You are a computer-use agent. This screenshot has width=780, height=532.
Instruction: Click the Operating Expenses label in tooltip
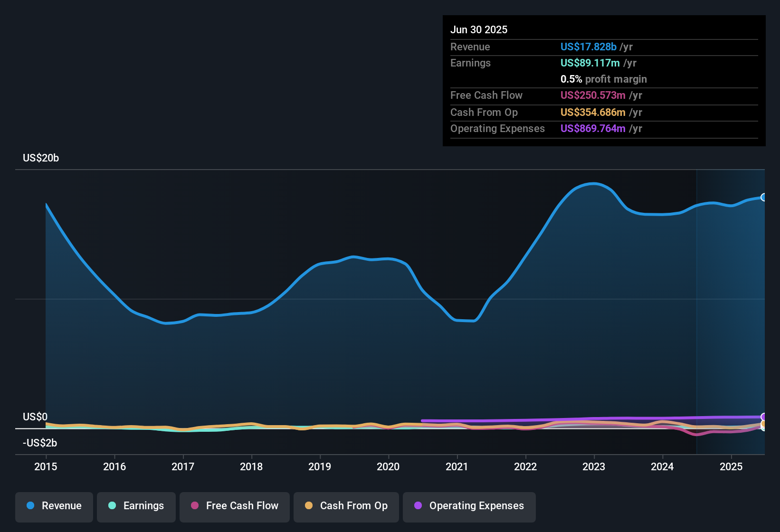click(497, 129)
